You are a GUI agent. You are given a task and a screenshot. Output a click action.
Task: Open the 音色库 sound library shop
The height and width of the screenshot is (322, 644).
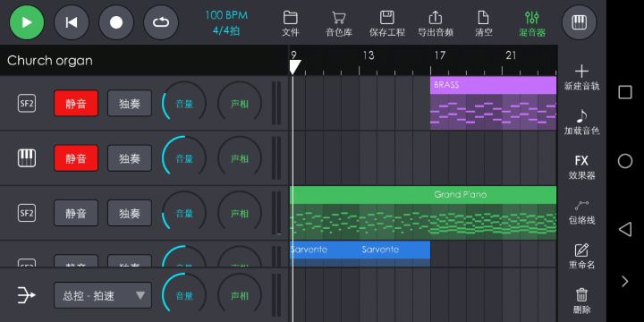click(339, 24)
